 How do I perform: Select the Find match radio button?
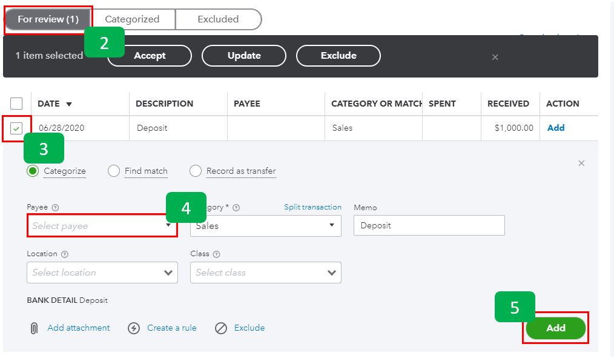(114, 171)
